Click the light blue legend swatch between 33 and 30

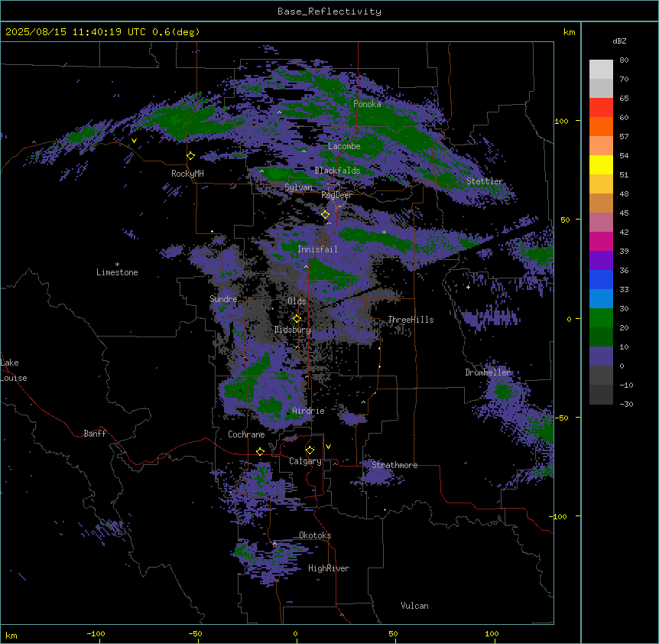click(601, 299)
